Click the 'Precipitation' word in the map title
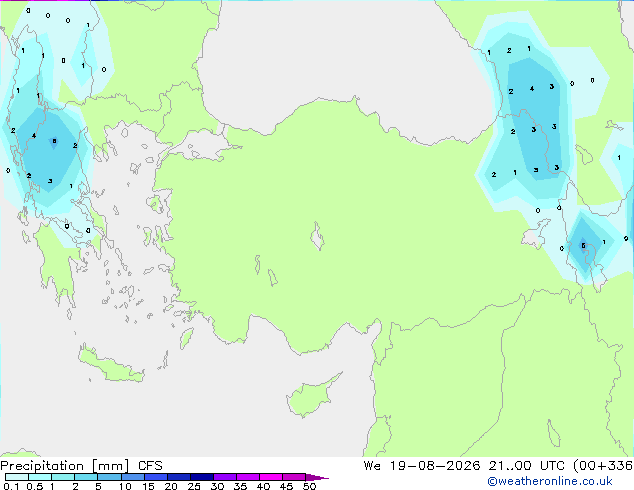Image resolution: width=634 pixels, height=490 pixels. 42,466
